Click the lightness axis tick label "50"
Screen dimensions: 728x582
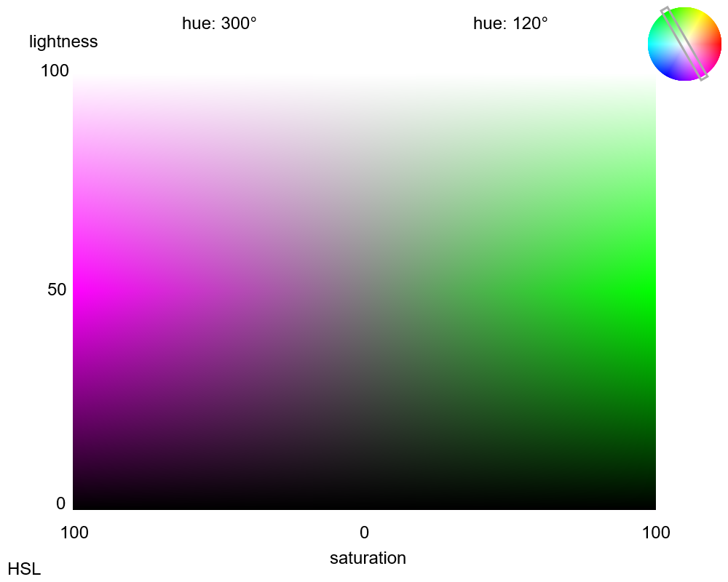[57, 290]
